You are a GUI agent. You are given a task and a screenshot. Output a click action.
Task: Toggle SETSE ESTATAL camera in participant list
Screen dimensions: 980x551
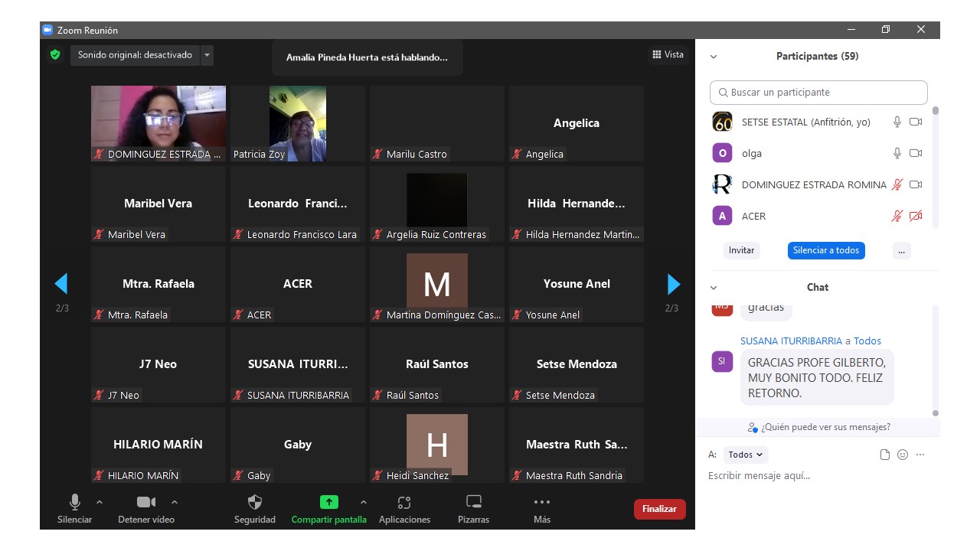tap(916, 122)
